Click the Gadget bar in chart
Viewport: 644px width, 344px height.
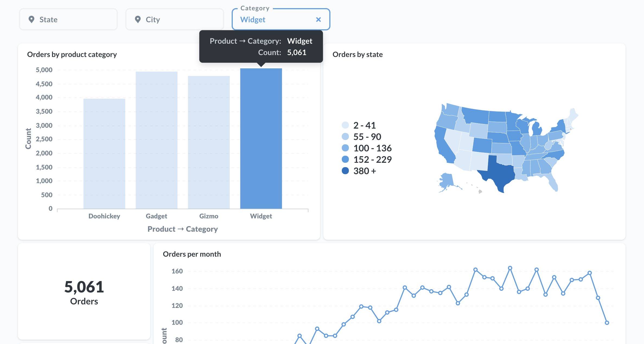(157, 140)
